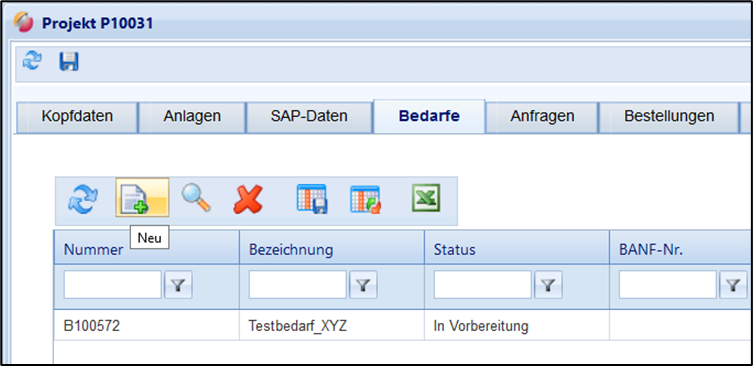Open filter dropdown for Bezeichnung column
The width and height of the screenshot is (753, 366).
tap(363, 285)
